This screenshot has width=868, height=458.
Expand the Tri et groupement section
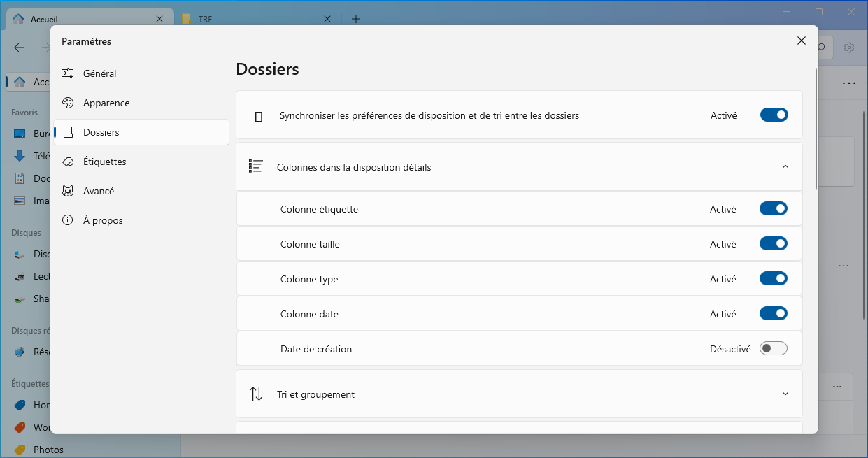coord(785,394)
